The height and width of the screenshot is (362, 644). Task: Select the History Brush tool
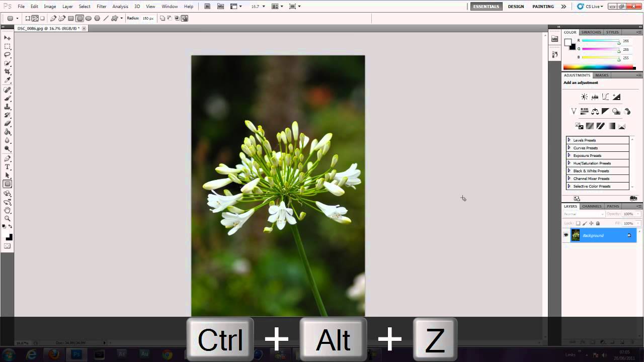coord(8,115)
